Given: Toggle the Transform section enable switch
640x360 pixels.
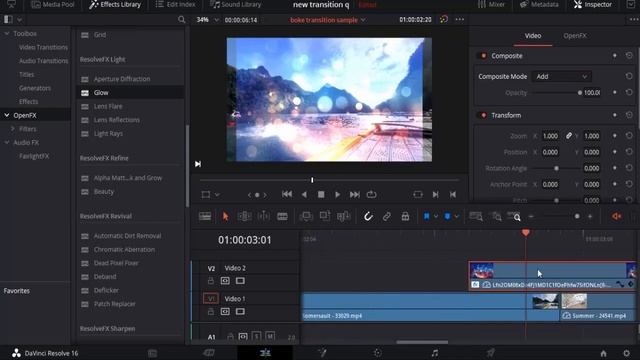Looking at the screenshot, I should [483, 116].
